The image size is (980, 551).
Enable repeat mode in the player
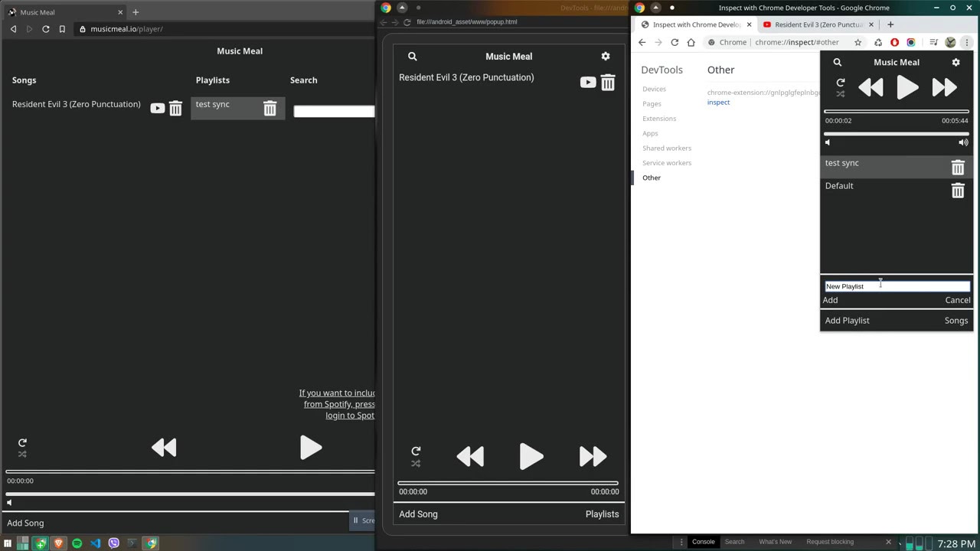click(841, 83)
